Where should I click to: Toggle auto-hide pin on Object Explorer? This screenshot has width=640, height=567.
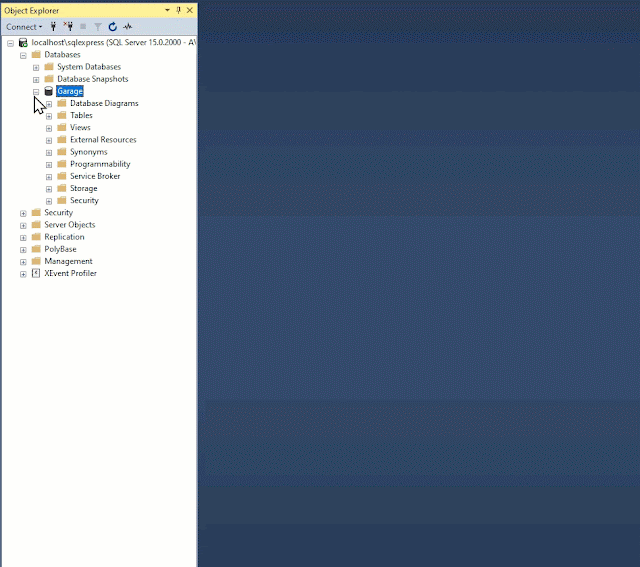click(178, 10)
